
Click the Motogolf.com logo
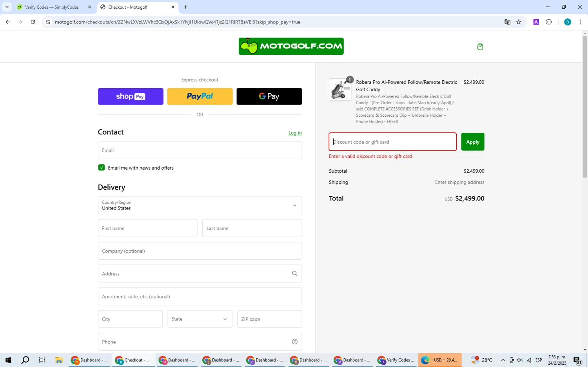tap(291, 46)
